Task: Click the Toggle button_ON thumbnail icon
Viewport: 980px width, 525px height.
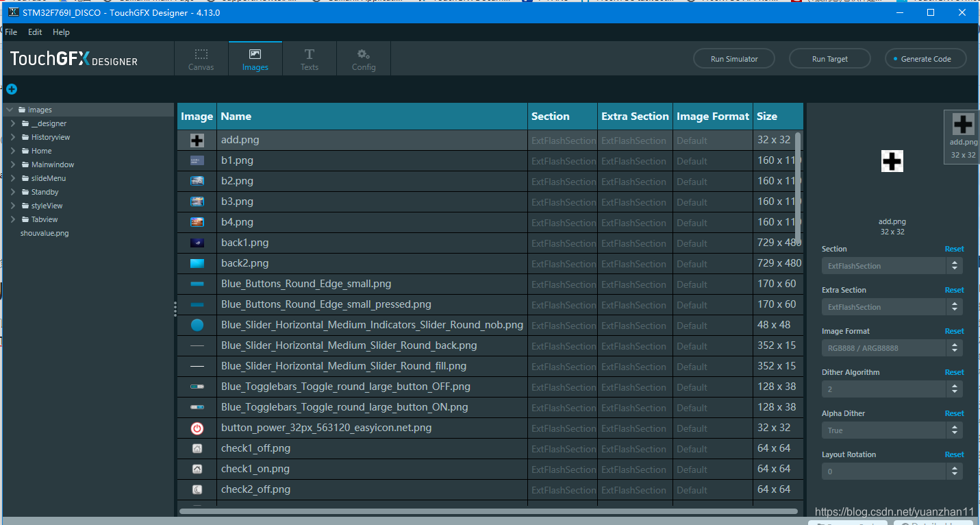Action: coord(197,407)
